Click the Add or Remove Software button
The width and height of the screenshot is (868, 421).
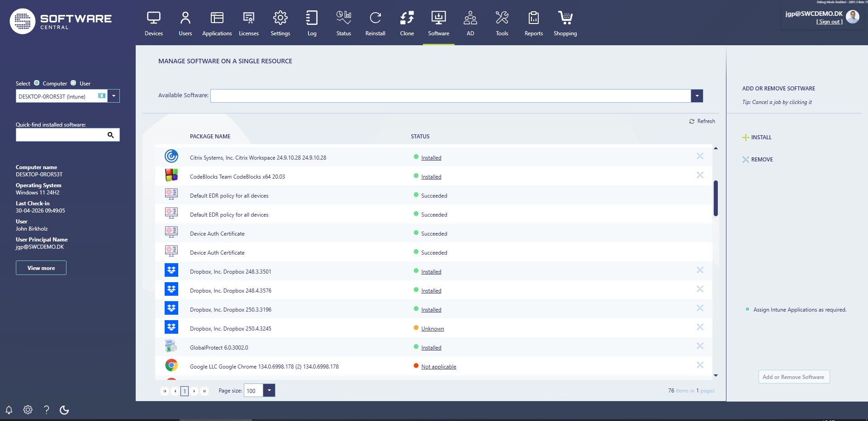point(794,377)
